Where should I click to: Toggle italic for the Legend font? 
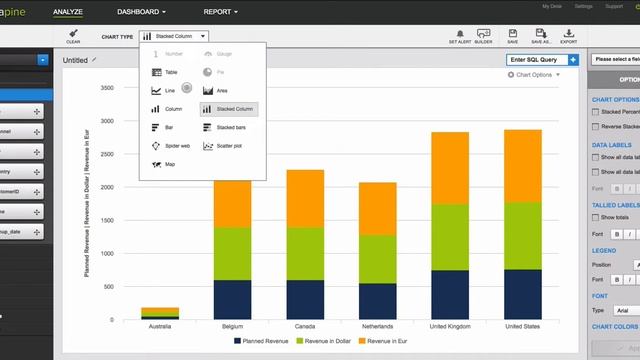(629, 280)
